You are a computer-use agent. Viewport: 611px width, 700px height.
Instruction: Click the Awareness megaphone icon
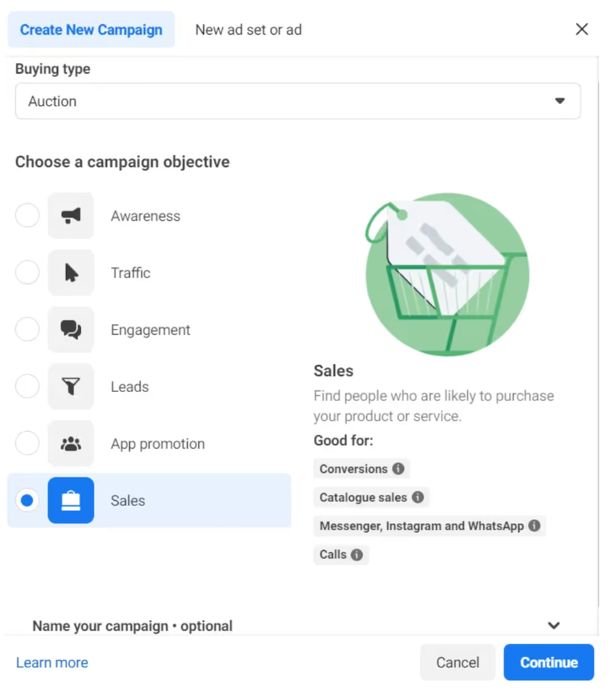[x=71, y=216]
